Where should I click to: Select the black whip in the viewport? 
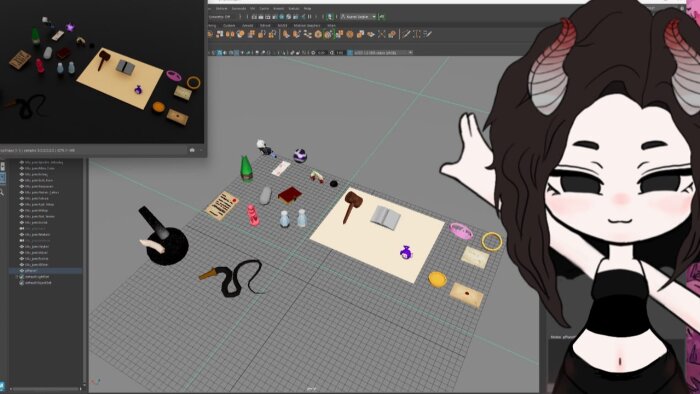[x=233, y=279]
